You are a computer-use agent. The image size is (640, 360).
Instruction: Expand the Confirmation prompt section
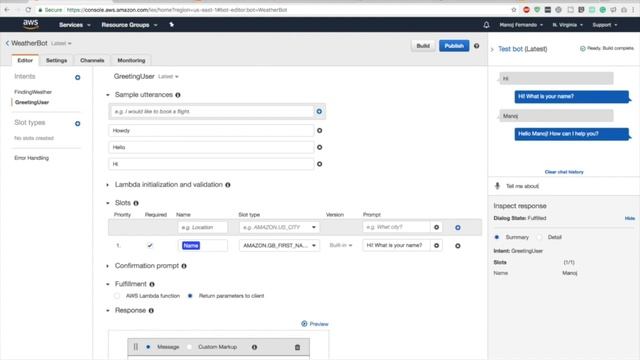108,266
